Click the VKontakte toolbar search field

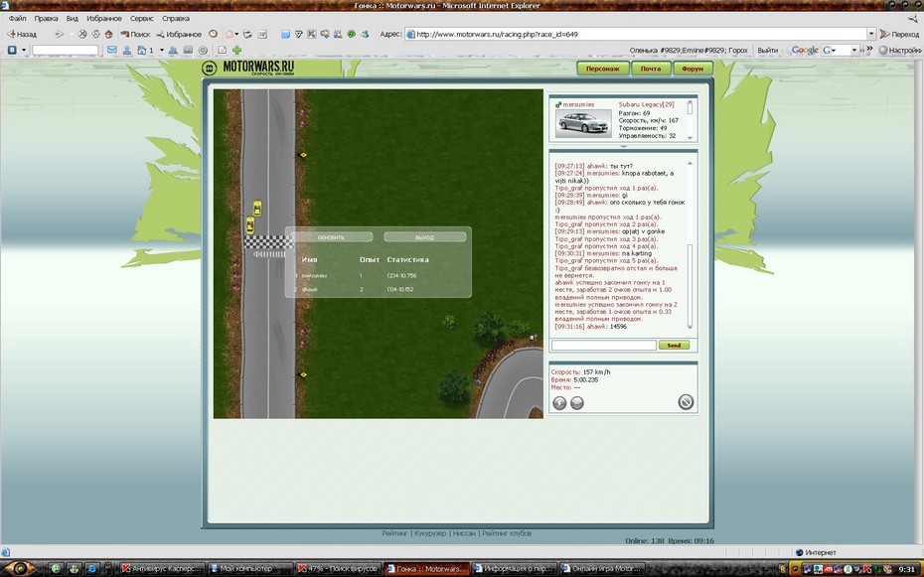tap(65, 50)
